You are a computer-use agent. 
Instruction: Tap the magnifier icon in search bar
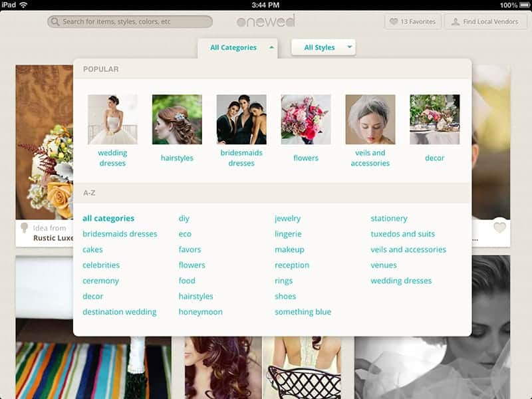(55, 22)
